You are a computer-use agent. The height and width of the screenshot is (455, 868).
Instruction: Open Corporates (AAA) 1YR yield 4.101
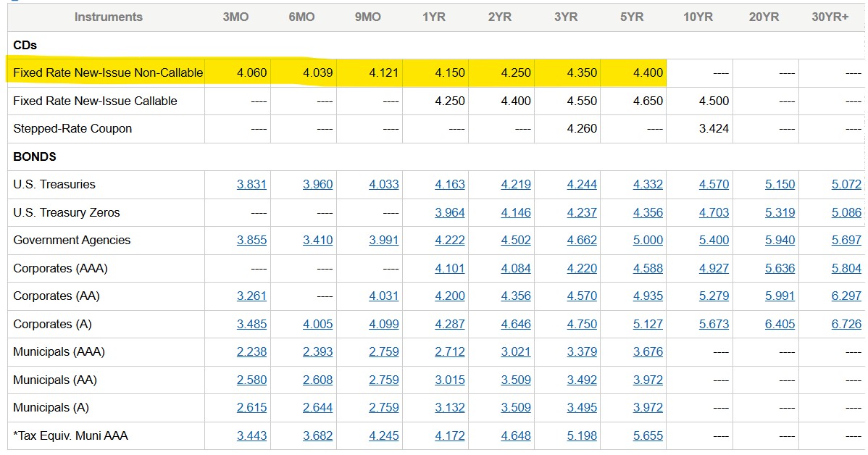click(x=449, y=269)
